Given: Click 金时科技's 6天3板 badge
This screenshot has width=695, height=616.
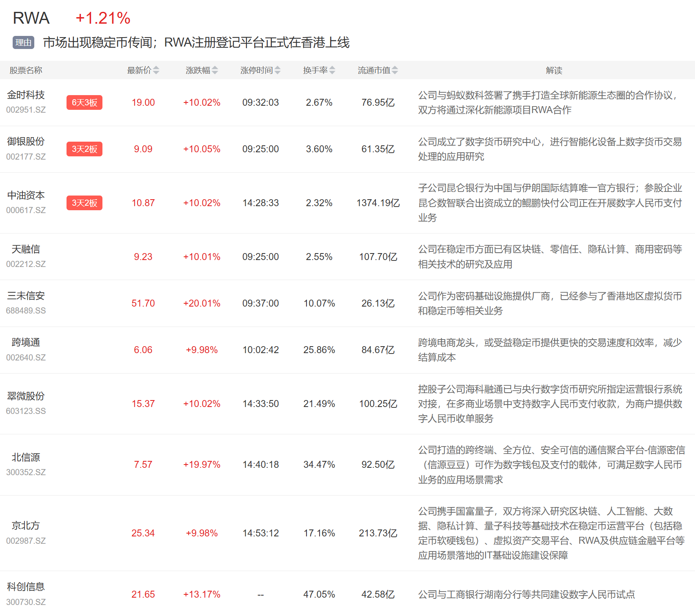Looking at the screenshot, I should [x=84, y=102].
